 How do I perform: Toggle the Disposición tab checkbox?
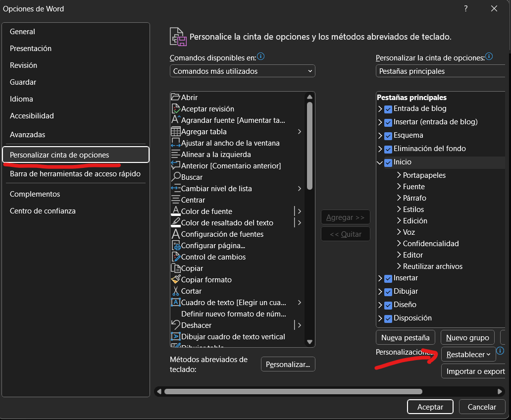coord(388,318)
